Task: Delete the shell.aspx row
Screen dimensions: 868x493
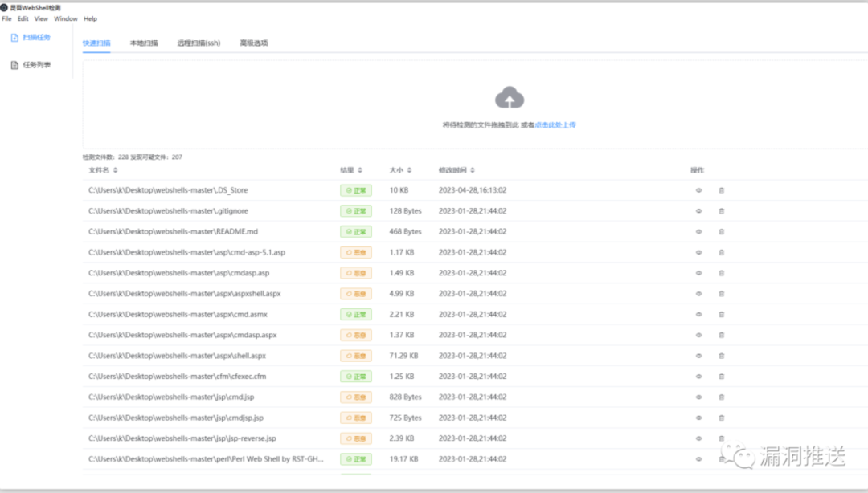Action: (x=721, y=356)
